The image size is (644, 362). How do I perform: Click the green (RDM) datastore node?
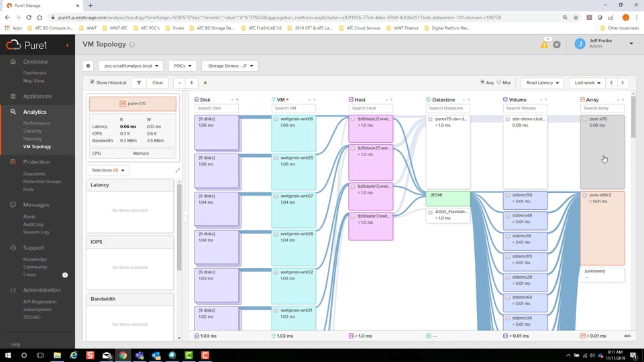click(x=448, y=198)
